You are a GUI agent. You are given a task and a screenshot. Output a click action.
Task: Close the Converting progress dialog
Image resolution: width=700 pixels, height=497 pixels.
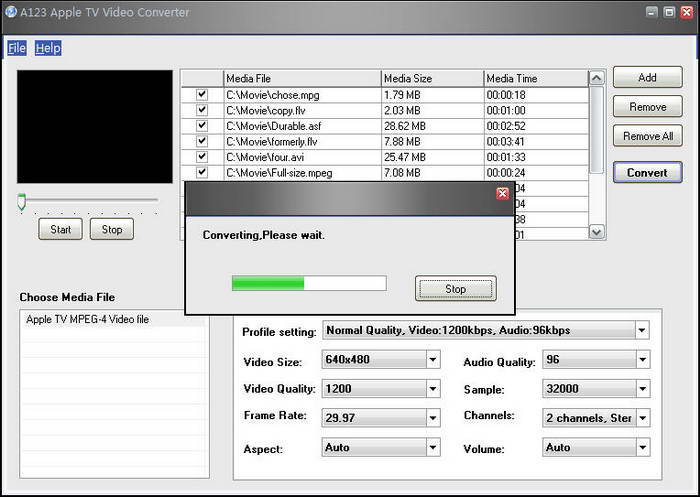click(502, 193)
